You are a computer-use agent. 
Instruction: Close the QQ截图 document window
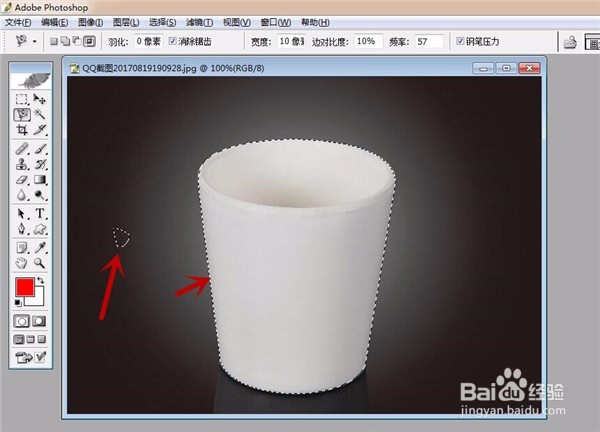coord(529,68)
